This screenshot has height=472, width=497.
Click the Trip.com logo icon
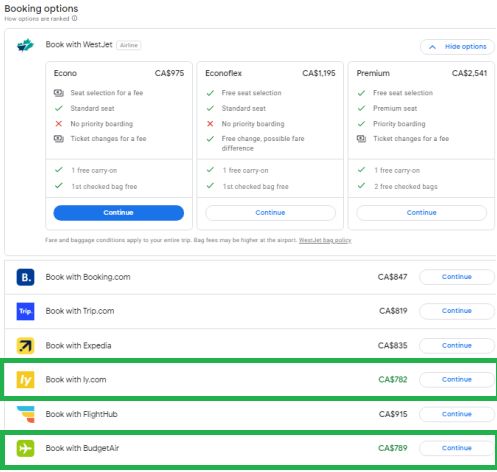pos(25,311)
